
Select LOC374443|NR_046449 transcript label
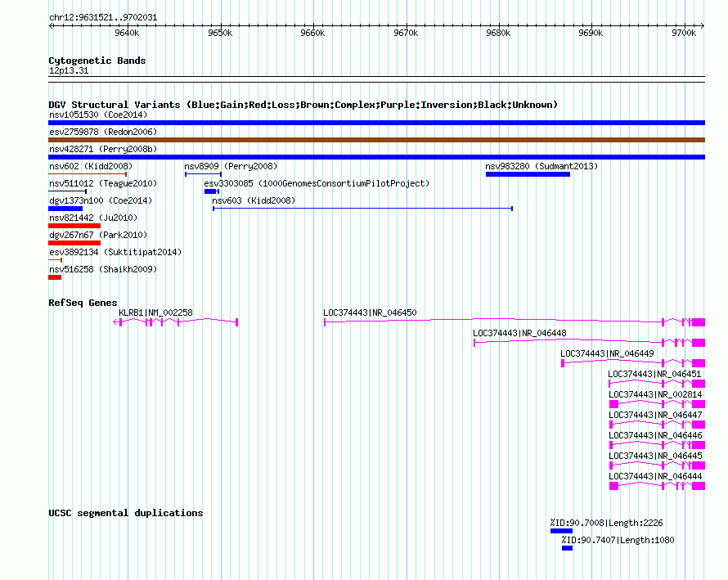[x=607, y=353]
